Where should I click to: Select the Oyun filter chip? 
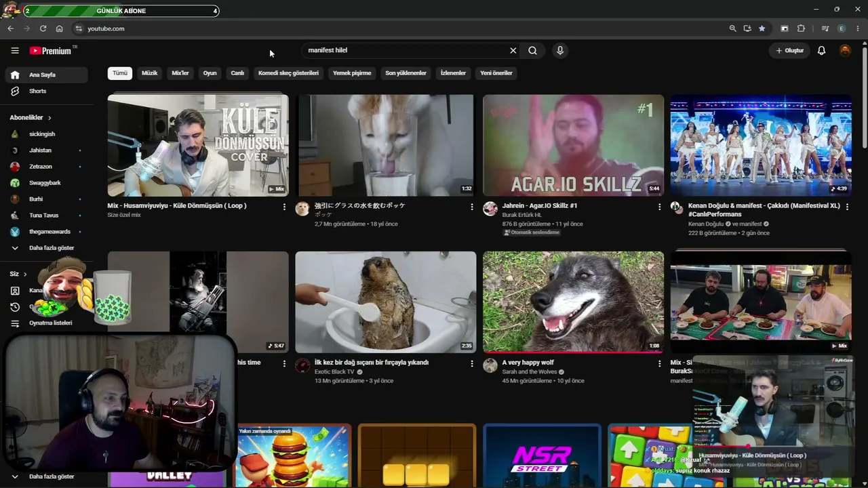[210, 73]
